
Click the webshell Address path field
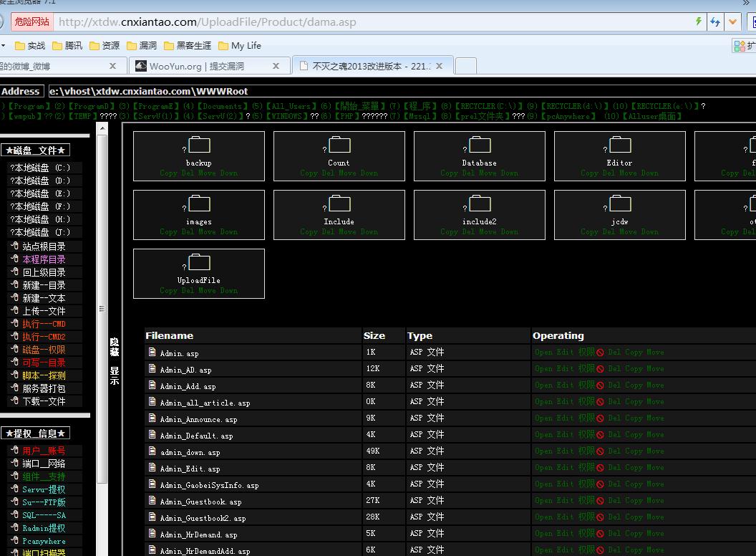coord(402,91)
